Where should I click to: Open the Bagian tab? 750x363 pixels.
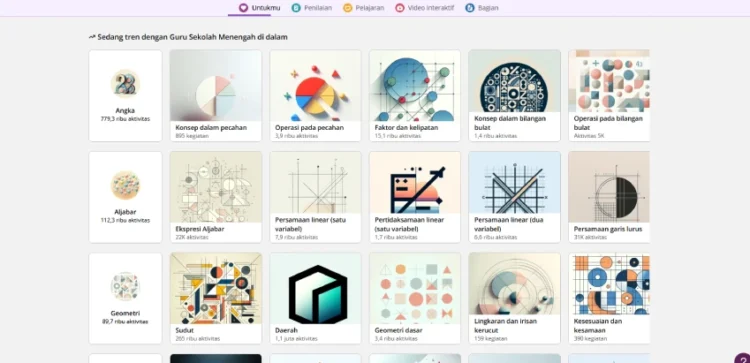482,8
